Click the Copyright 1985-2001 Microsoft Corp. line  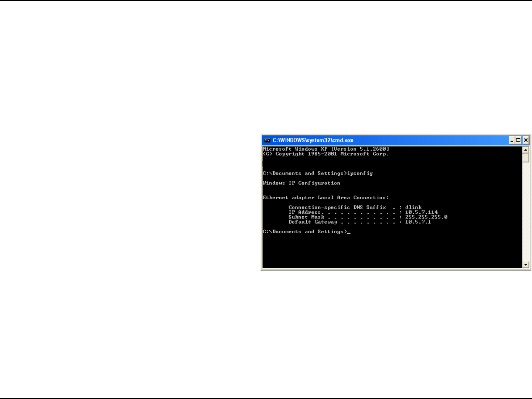click(325, 154)
